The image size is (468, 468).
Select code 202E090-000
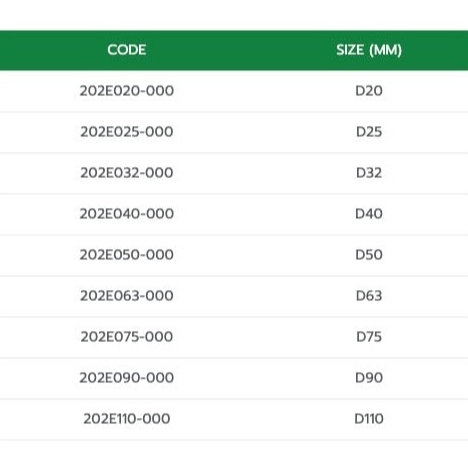(x=127, y=378)
